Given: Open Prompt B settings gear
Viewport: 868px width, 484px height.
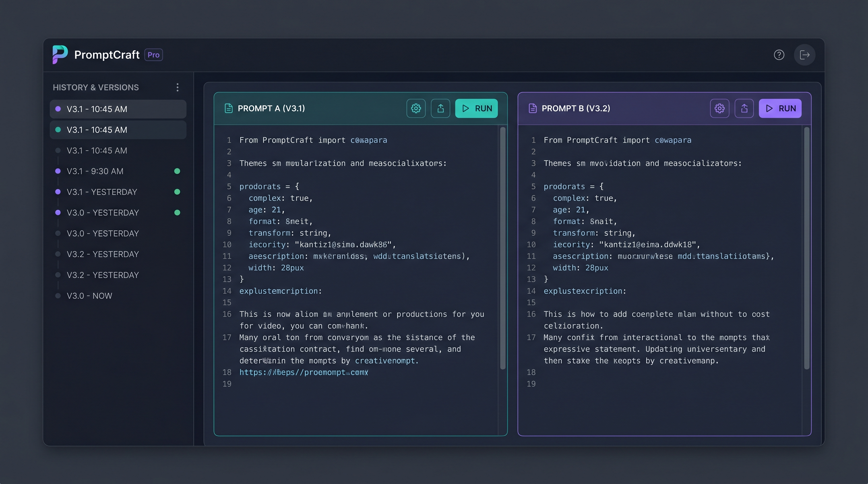Looking at the screenshot, I should pos(719,108).
